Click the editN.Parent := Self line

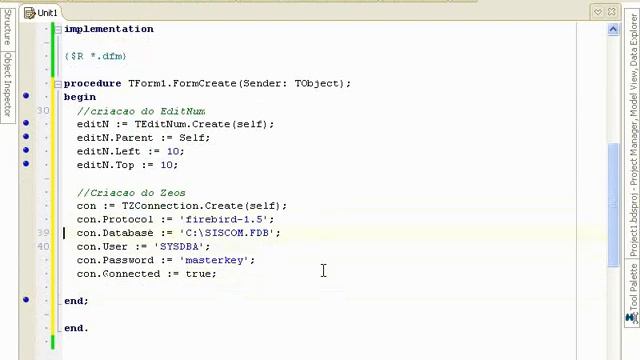(143, 138)
